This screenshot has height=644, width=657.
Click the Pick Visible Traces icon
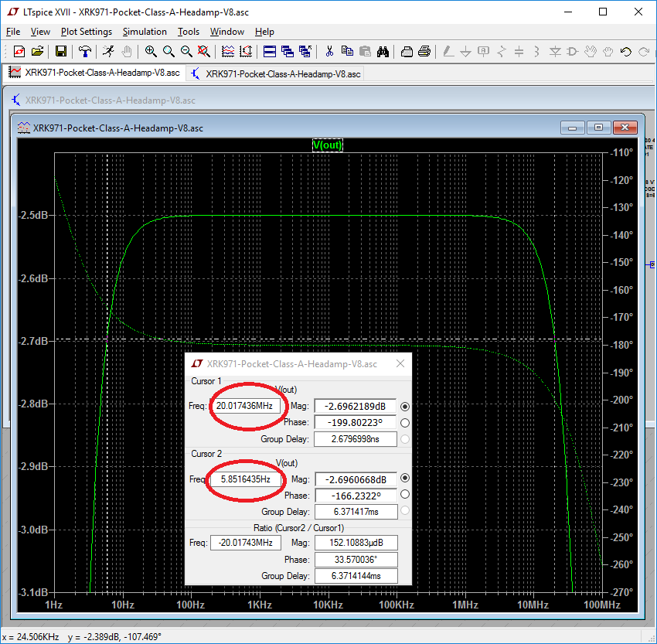[228, 52]
